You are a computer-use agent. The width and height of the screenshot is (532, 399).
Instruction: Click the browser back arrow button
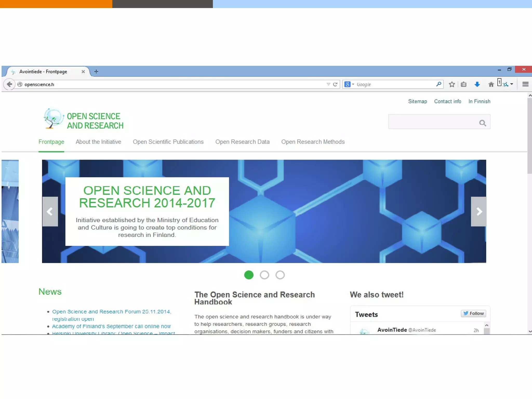pyautogui.click(x=10, y=84)
